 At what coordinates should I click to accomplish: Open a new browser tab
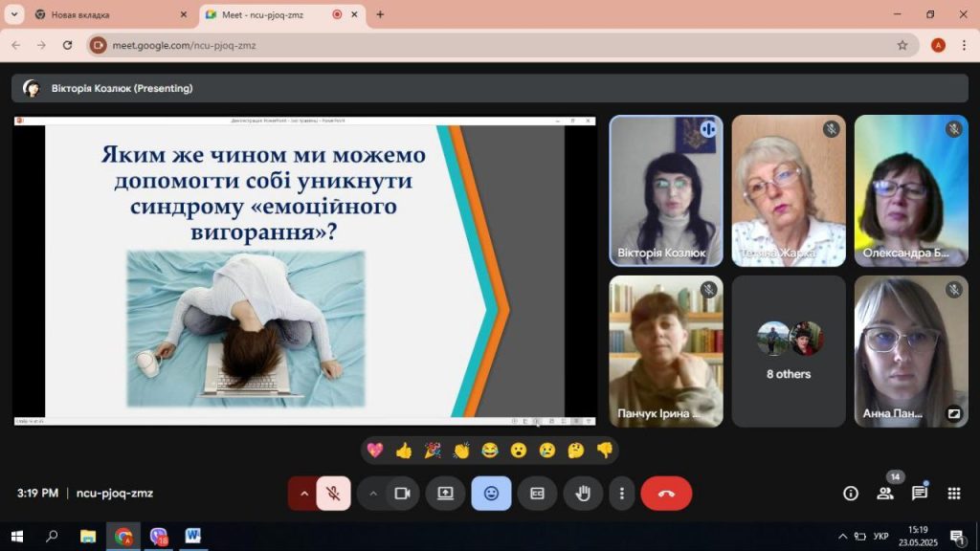tap(380, 14)
